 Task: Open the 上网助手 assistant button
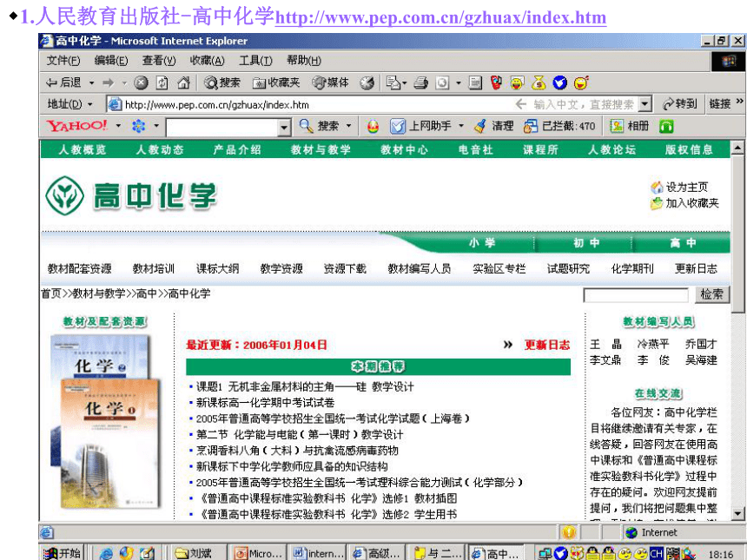(420, 126)
